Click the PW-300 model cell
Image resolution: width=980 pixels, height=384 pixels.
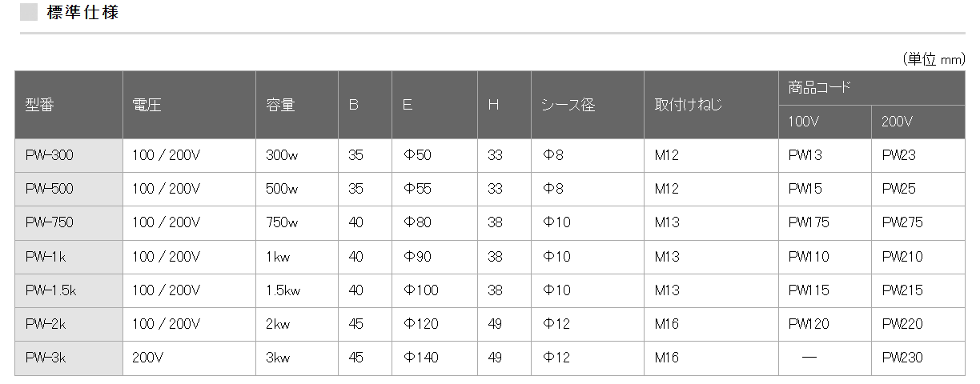[49, 155]
